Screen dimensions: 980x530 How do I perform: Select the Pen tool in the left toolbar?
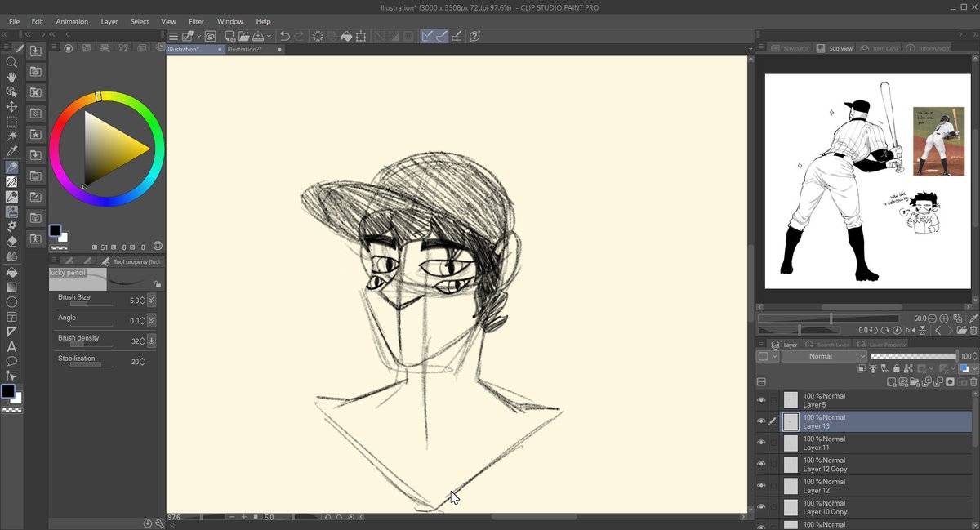coord(11,167)
